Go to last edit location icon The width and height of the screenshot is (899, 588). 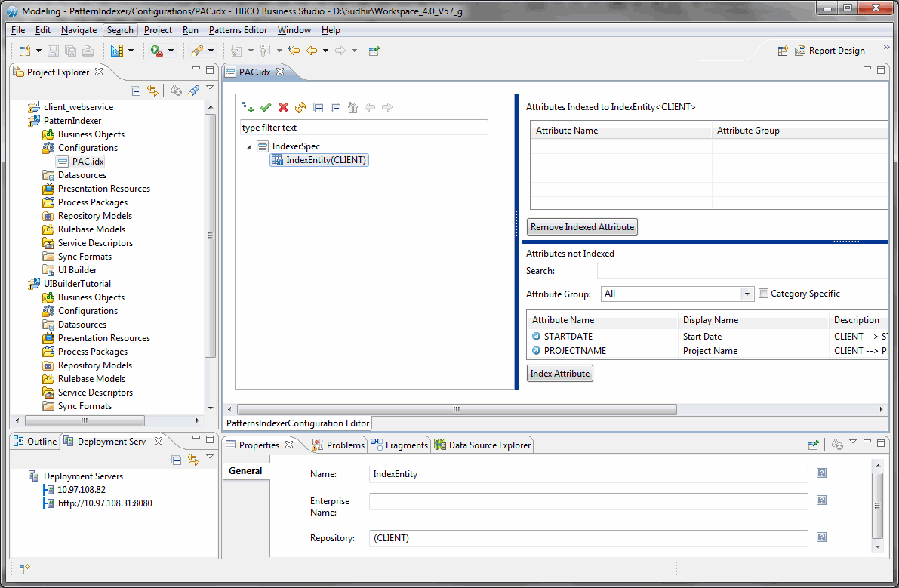(294, 51)
